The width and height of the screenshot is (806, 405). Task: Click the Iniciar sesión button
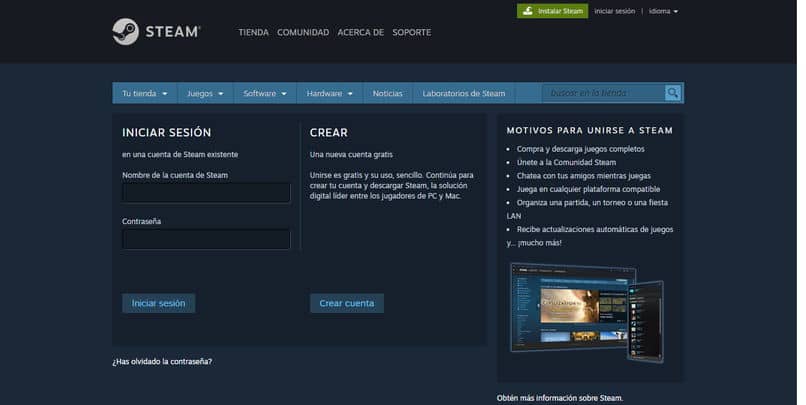pos(158,303)
